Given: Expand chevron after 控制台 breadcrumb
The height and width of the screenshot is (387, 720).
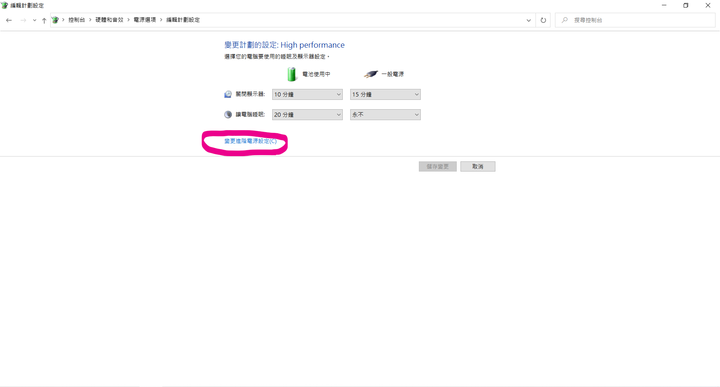Looking at the screenshot, I should (x=90, y=20).
